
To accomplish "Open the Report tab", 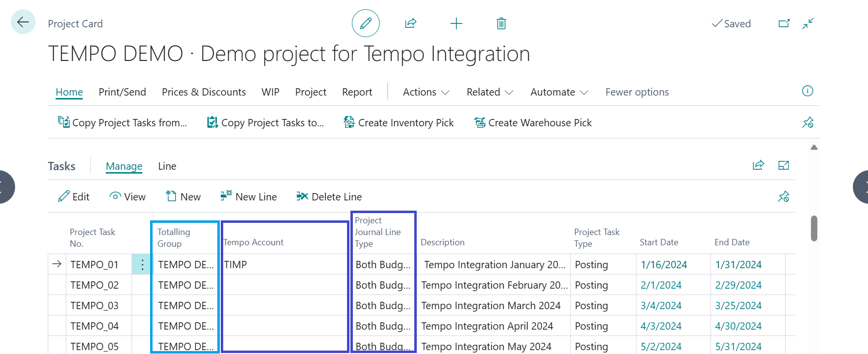I will [357, 92].
